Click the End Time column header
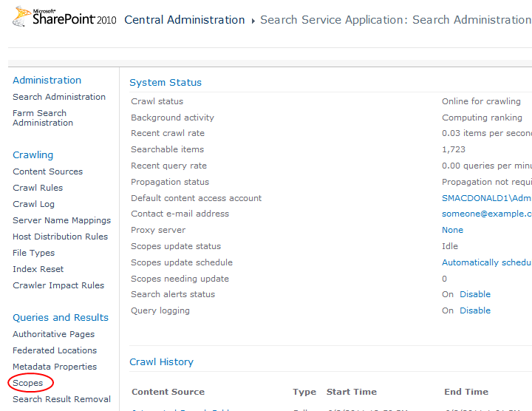This screenshot has width=532, height=411. point(466,392)
